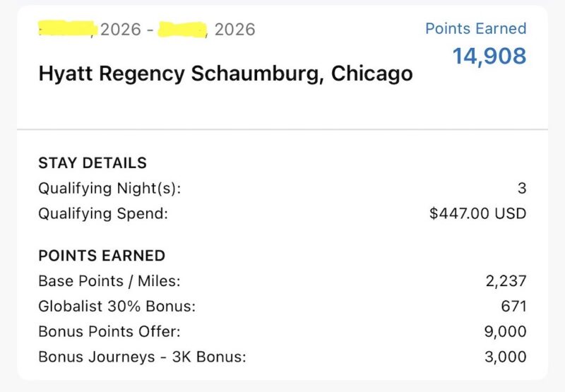
Task: Select the qualifying nights value 3
Action: coord(522,189)
